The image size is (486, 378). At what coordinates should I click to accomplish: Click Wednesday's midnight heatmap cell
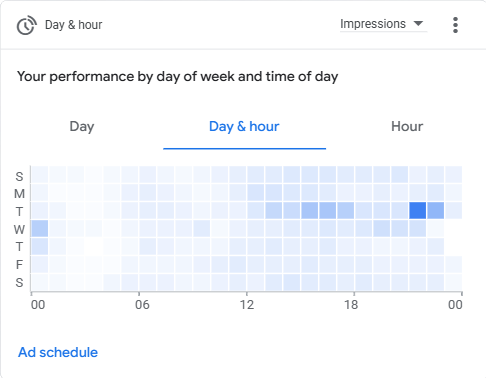[x=40, y=229]
